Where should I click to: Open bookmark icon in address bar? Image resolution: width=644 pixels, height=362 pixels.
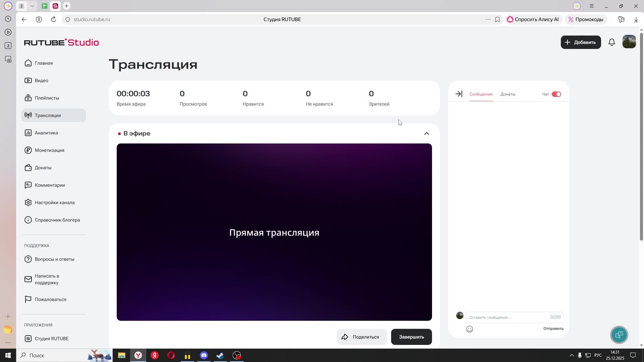click(497, 19)
